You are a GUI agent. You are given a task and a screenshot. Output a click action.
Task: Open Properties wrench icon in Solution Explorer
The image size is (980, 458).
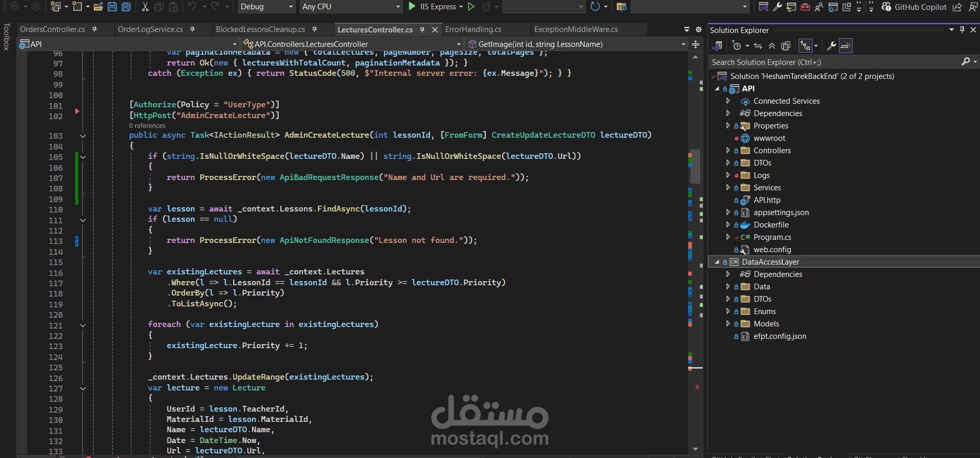(831, 46)
